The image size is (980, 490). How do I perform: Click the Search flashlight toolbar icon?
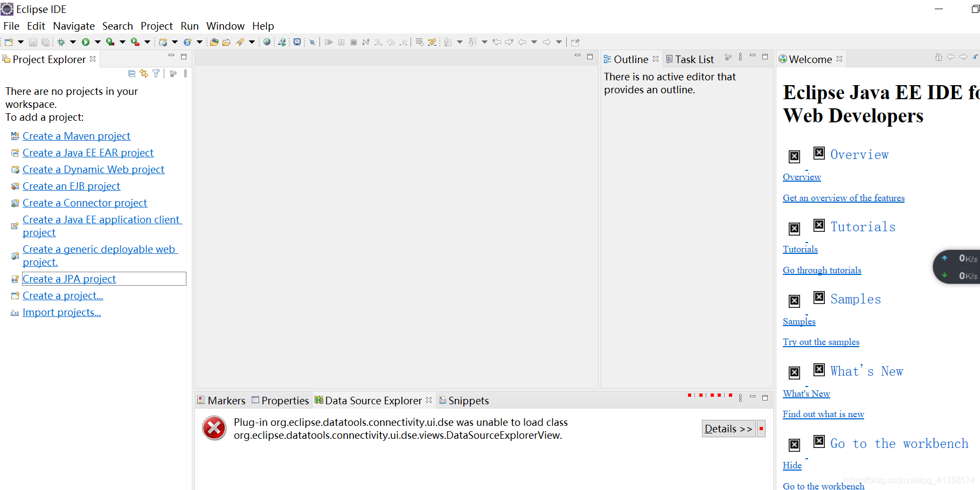(240, 42)
